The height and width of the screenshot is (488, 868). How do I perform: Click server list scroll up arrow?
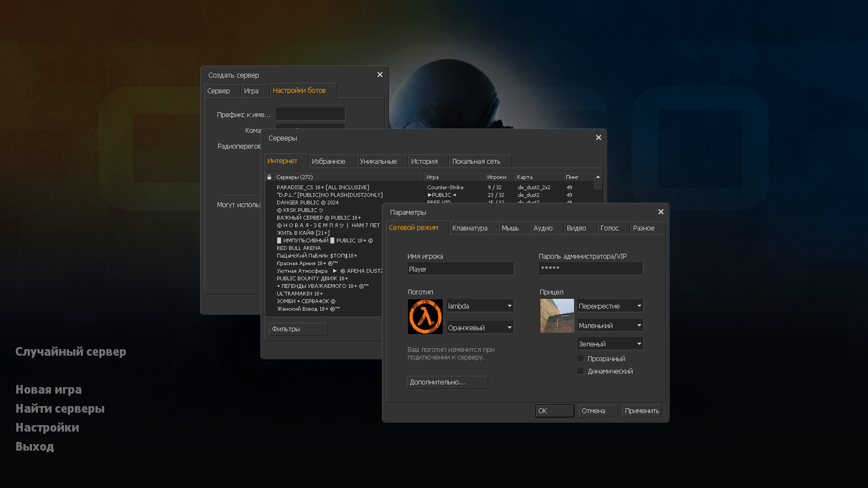click(x=598, y=177)
